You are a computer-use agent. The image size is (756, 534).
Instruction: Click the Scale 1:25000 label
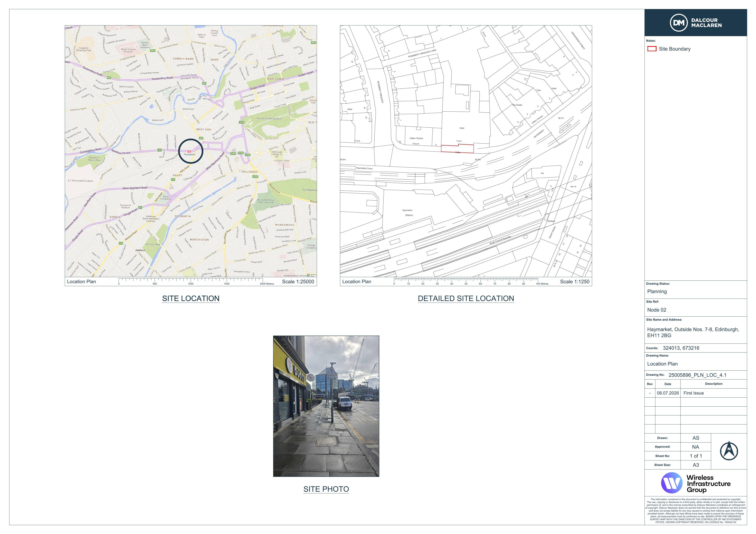pos(298,282)
